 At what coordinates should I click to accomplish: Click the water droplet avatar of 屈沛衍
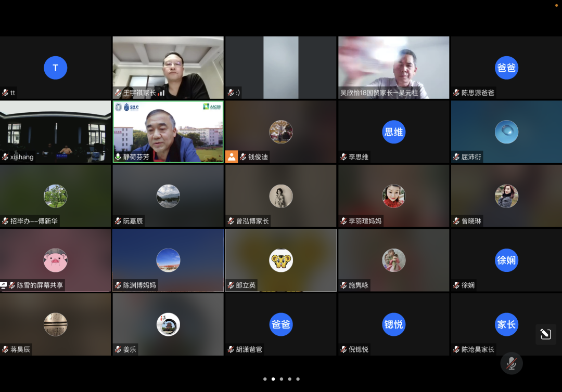coord(506,132)
